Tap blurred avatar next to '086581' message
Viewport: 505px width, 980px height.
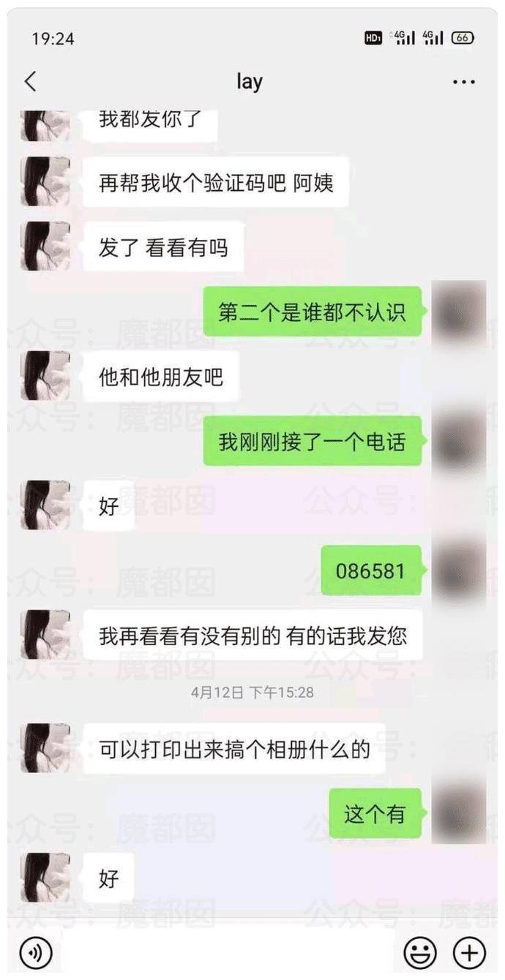459,570
